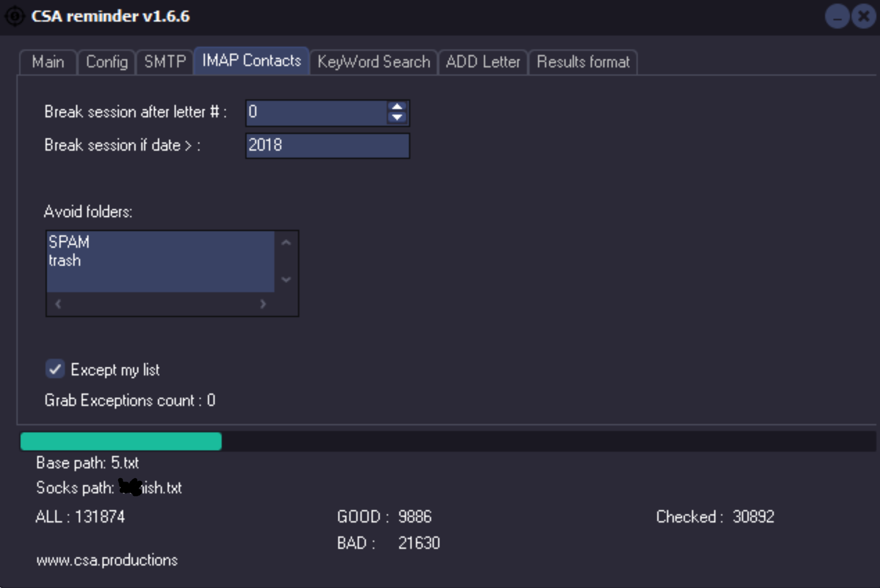
Task: Open the KeyWord Search tab
Action: coord(373,62)
